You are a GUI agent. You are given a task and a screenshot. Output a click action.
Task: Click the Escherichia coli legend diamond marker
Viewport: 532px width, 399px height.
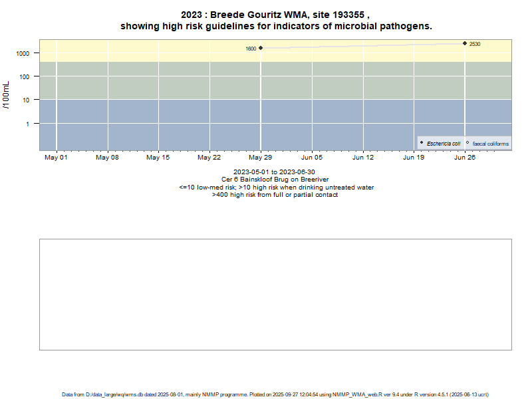422,143
